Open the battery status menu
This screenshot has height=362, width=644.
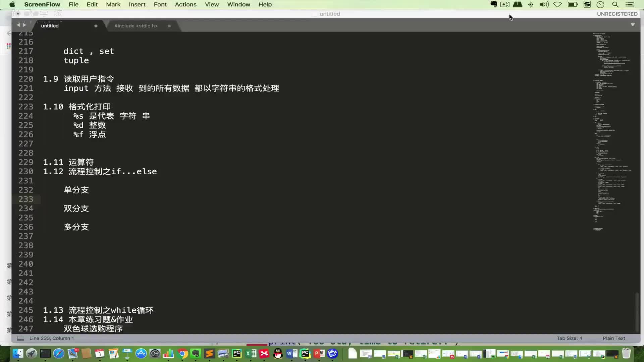[x=573, y=4]
